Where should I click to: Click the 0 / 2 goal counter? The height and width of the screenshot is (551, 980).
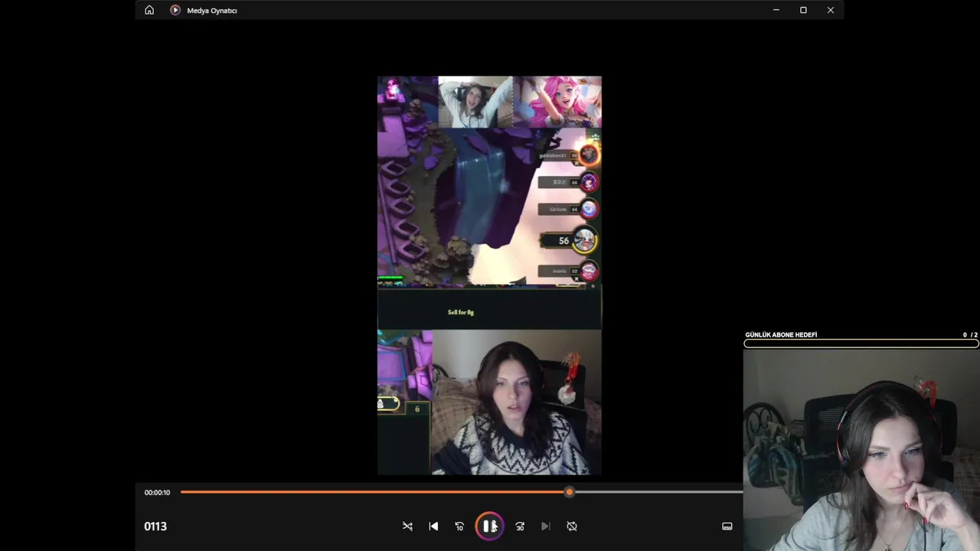(970, 334)
